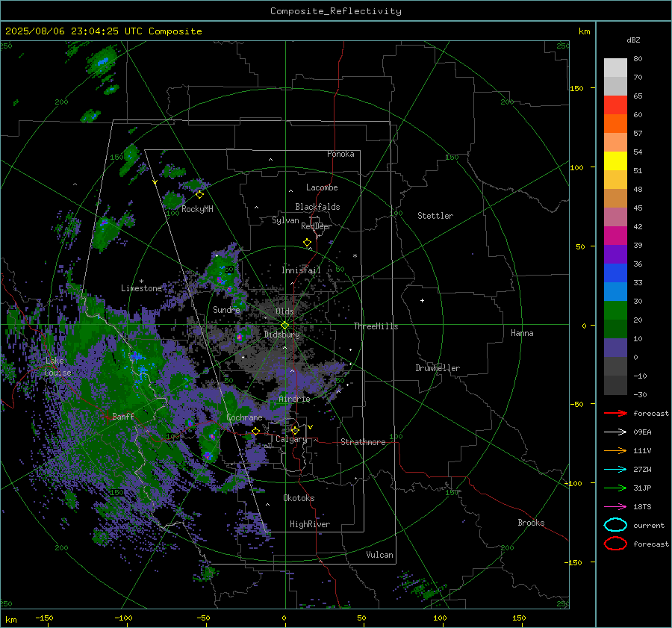
Task: Click the magenta 18TS arrow icon
Action: coord(615,507)
